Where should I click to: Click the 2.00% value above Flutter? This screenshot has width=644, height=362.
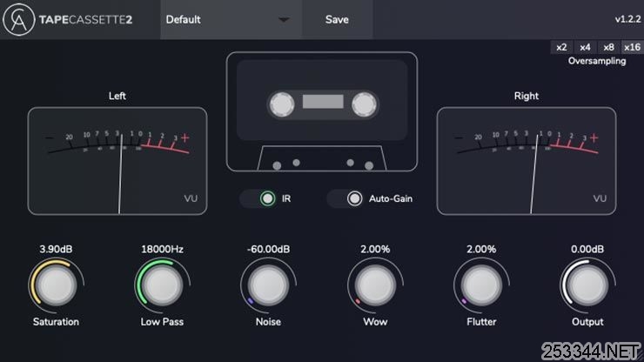coord(481,250)
